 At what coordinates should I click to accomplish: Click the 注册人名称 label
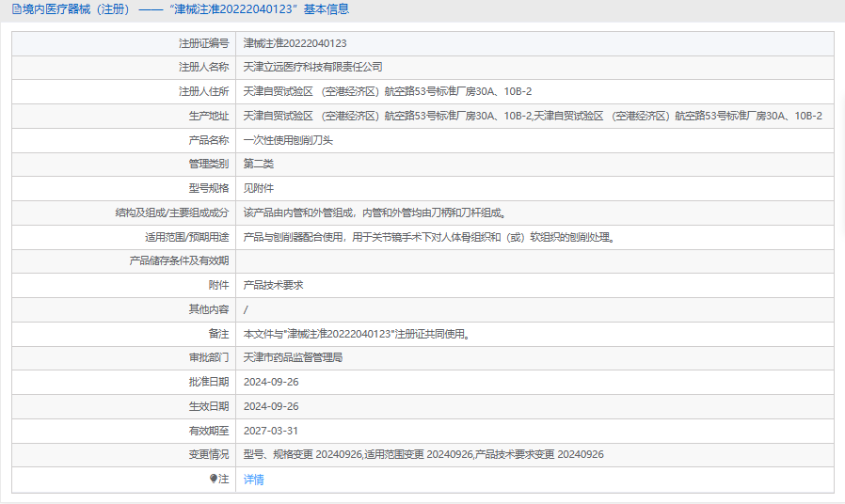[x=203, y=67]
